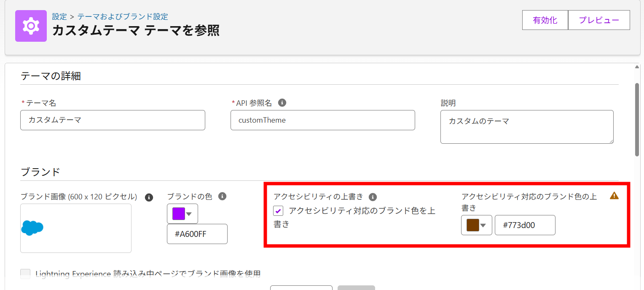This screenshot has height=290, width=644.
Task: Open the API 参照名 info tooltip icon
Action: [282, 102]
